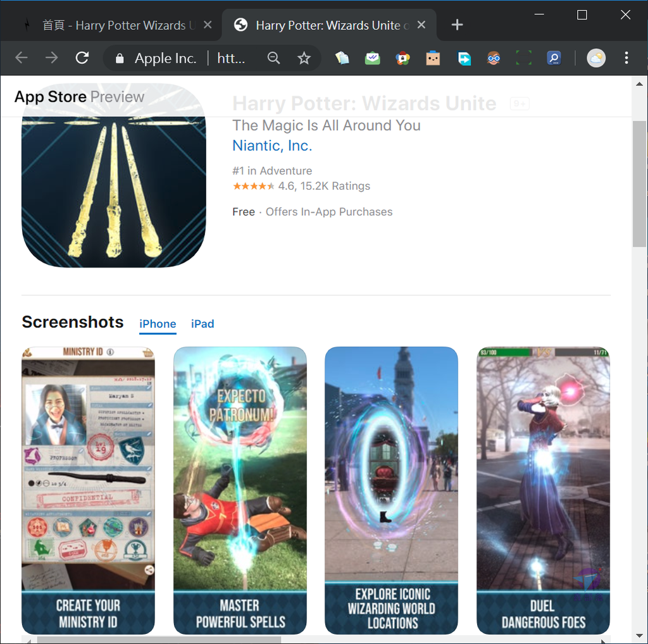Click the #1 in Adventure ranking text
Image resolution: width=648 pixels, height=644 pixels.
272,171
